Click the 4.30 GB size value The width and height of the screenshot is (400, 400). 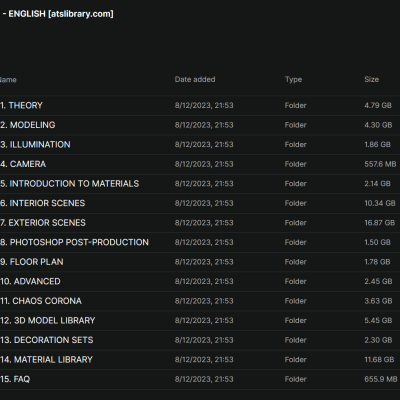point(378,125)
